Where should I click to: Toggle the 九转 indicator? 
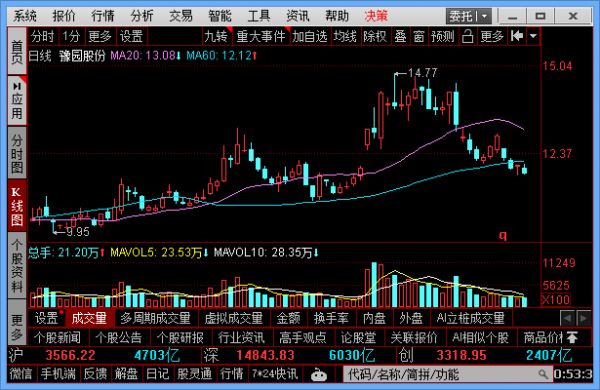tap(216, 36)
